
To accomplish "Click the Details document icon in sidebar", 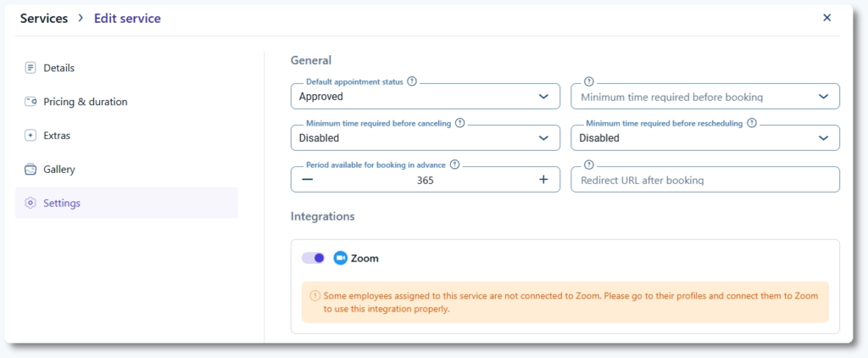I will click(31, 68).
